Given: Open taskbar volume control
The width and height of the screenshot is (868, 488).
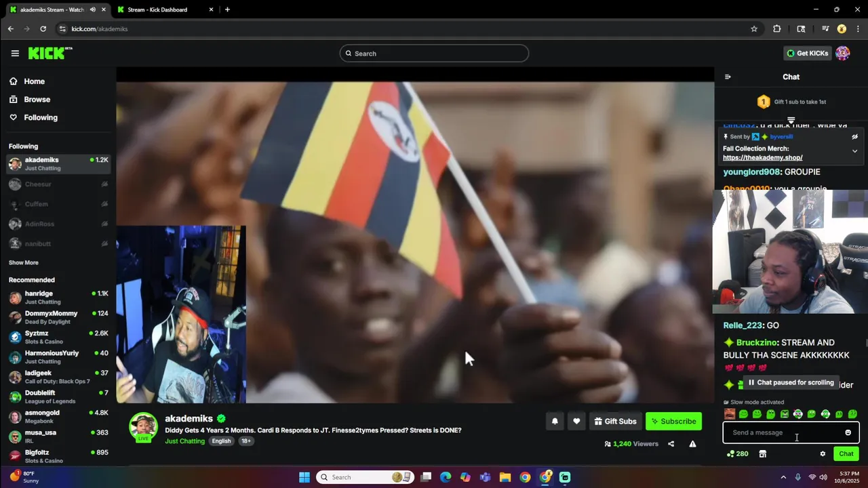Looking at the screenshot, I should (x=824, y=477).
